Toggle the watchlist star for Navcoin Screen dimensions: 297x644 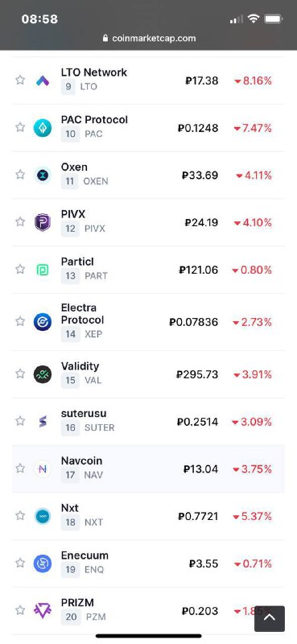pyautogui.click(x=20, y=468)
